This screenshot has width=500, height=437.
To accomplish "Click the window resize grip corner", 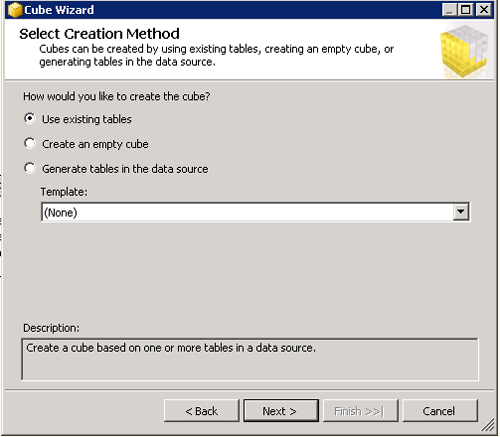I will [x=488, y=424].
